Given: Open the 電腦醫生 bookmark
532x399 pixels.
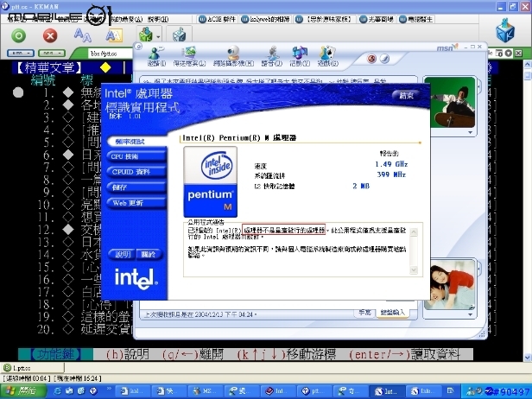Looking at the screenshot, I should 416,19.
